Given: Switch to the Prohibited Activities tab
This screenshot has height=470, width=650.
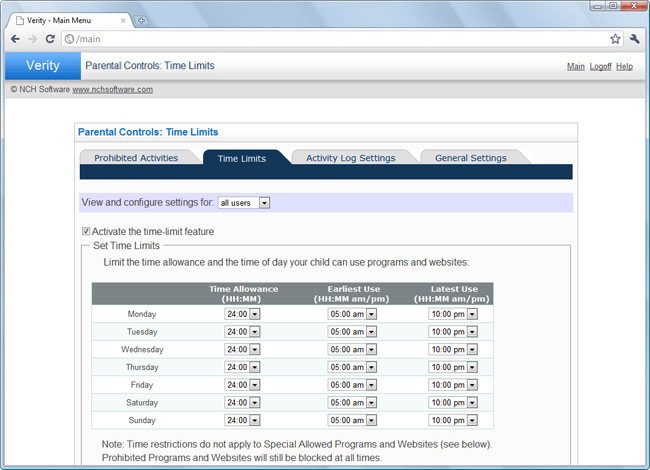Looking at the screenshot, I should click(x=136, y=158).
